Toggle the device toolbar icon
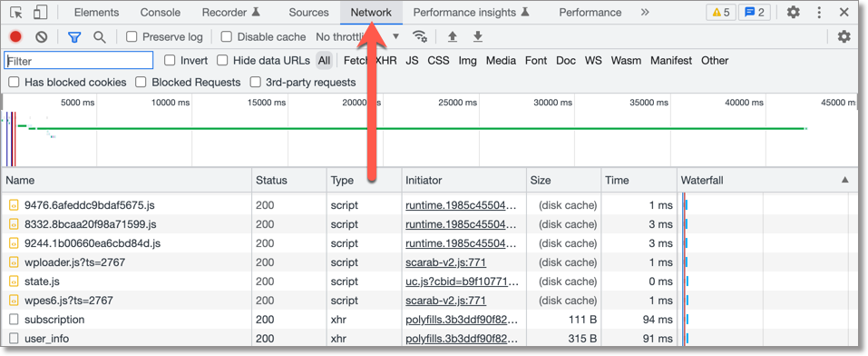 point(41,12)
